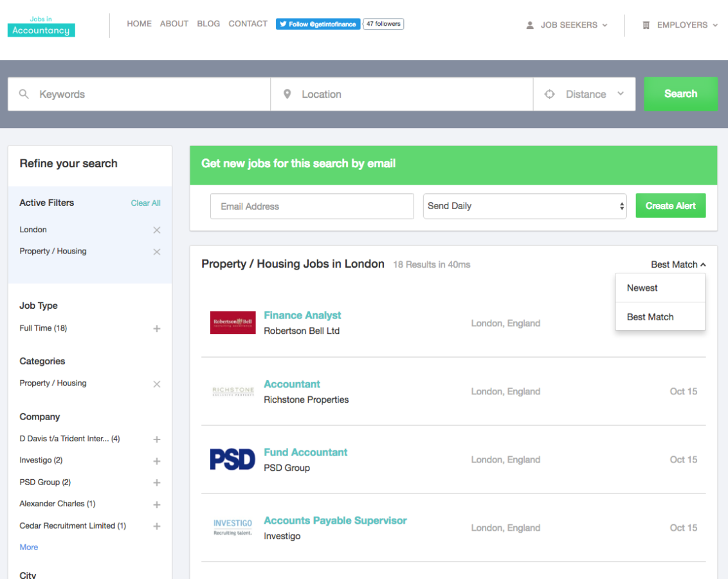Image resolution: width=728 pixels, height=579 pixels.
Task: Click the Employers building icon
Action: [x=646, y=25]
